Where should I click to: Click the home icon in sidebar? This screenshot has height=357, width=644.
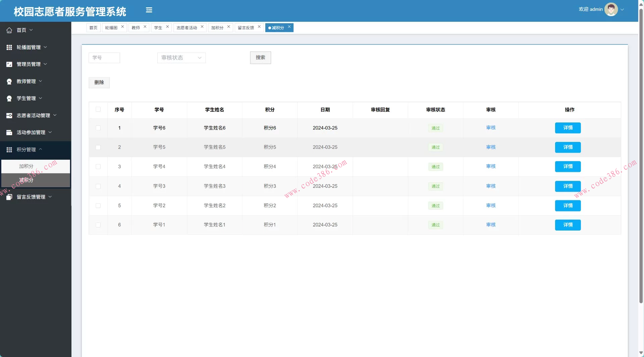coord(9,30)
